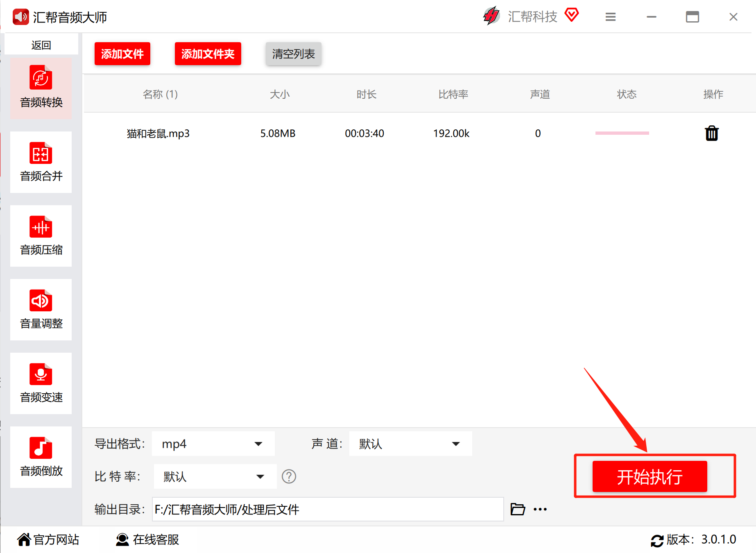Click the 时长 column header
Image resolution: width=756 pixels, height=553 pixels.
367,94
